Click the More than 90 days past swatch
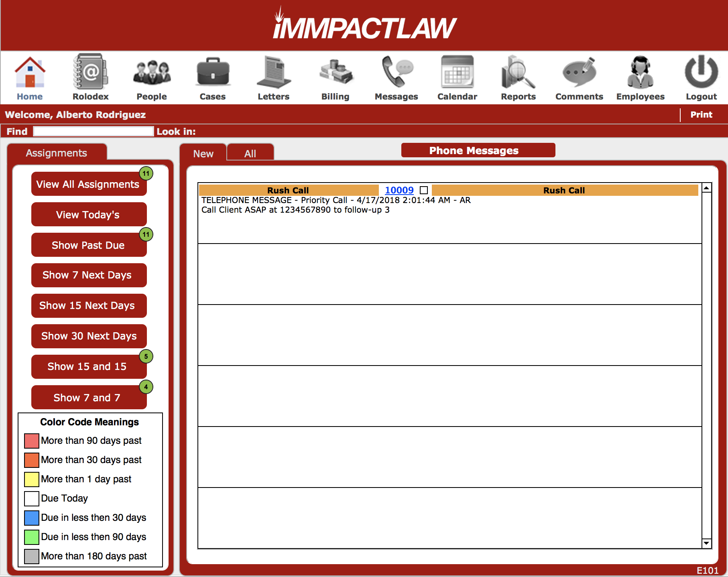The image size is (728, 577). [32, 441]
